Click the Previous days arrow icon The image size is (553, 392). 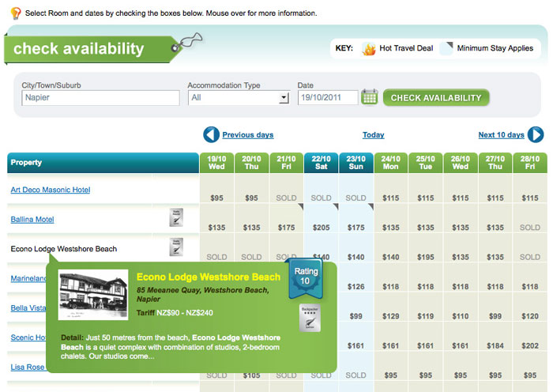[x=211, y=135]
